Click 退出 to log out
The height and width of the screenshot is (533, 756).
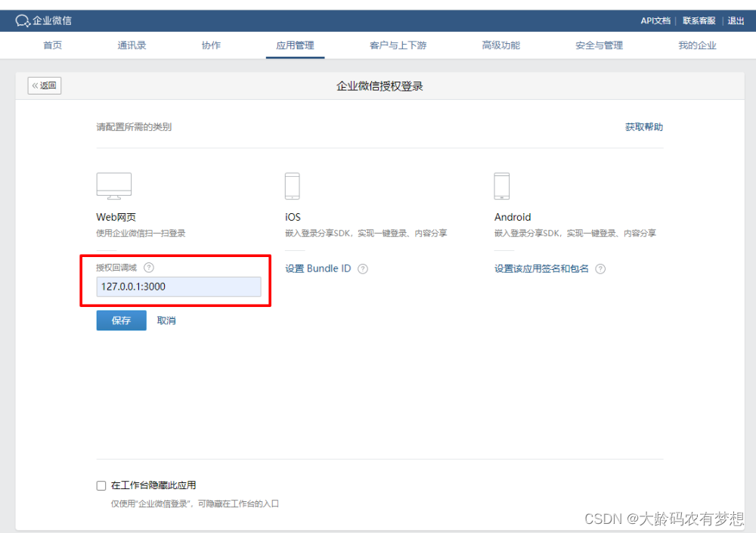[736, 20]
